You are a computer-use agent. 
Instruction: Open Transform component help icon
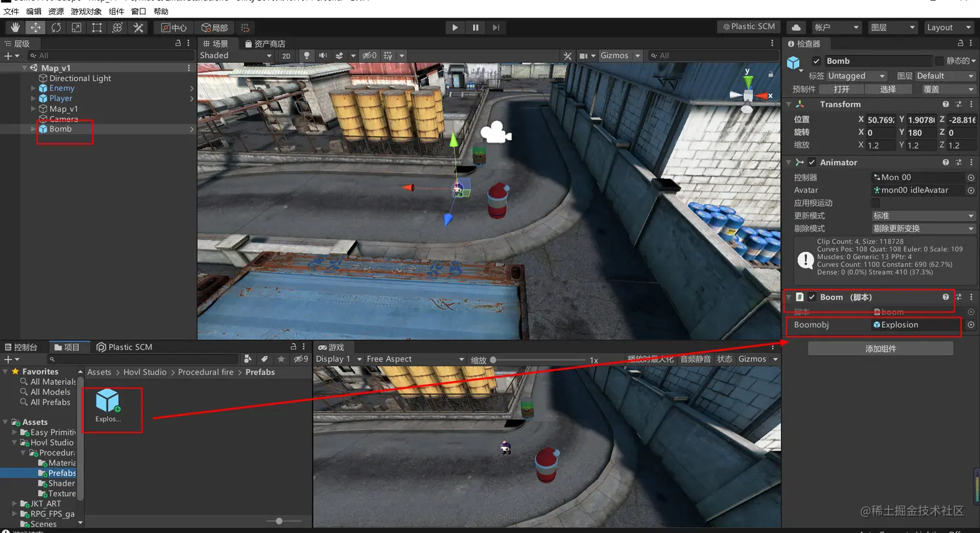tap(946, 104)
